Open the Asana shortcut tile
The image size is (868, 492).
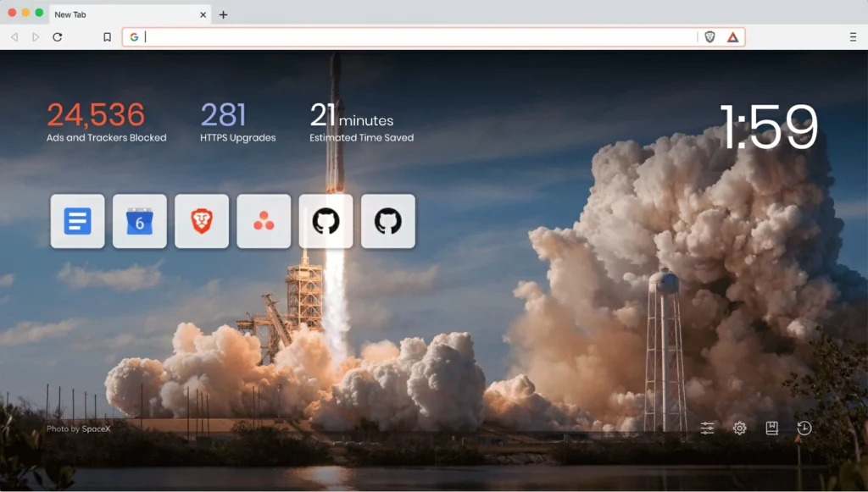264,222
